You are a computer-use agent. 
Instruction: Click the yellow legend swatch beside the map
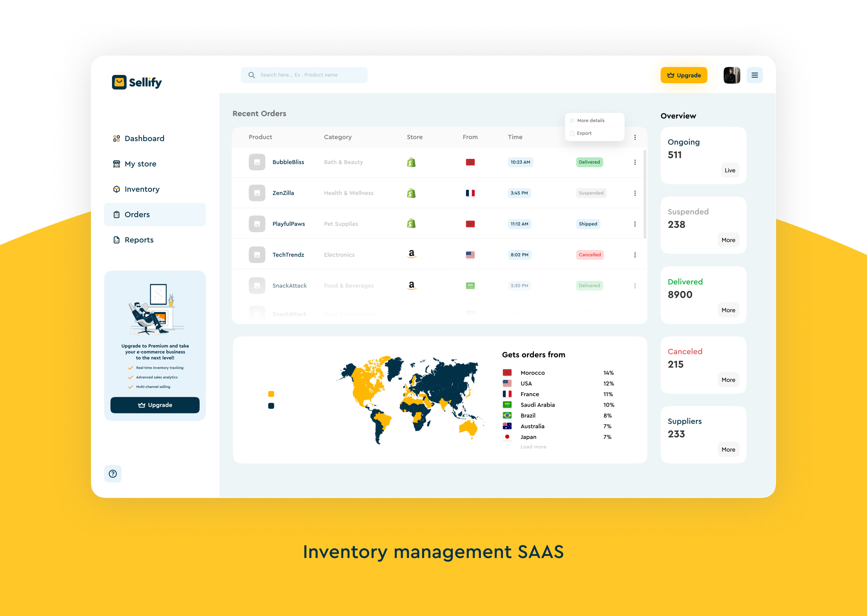click(271, 394)
